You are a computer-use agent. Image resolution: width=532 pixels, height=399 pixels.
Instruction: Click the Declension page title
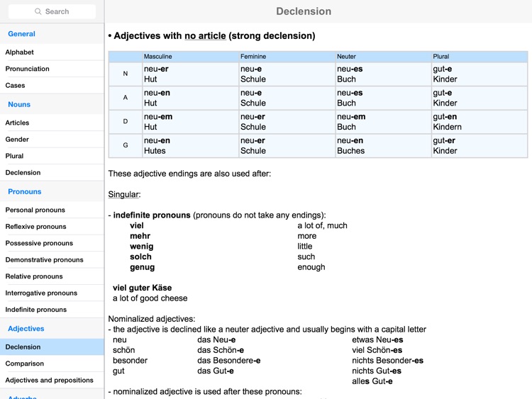coord(304,11)
